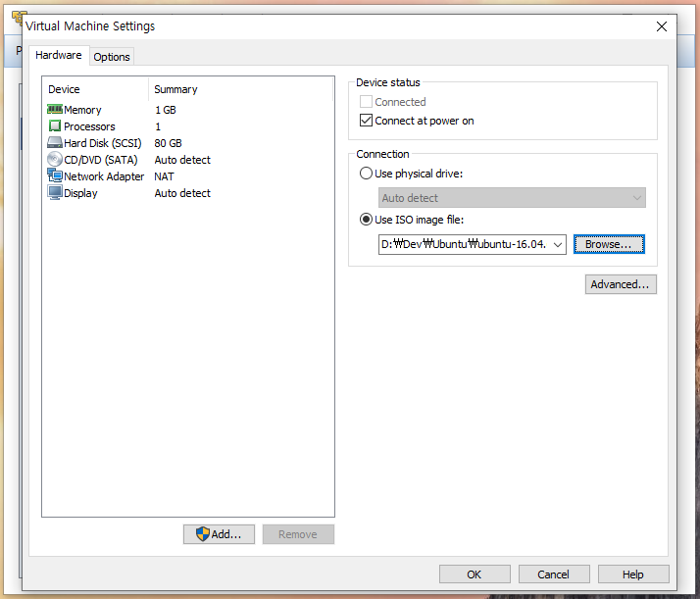
Task: Select the Display row label
Action: pos(80,193)
